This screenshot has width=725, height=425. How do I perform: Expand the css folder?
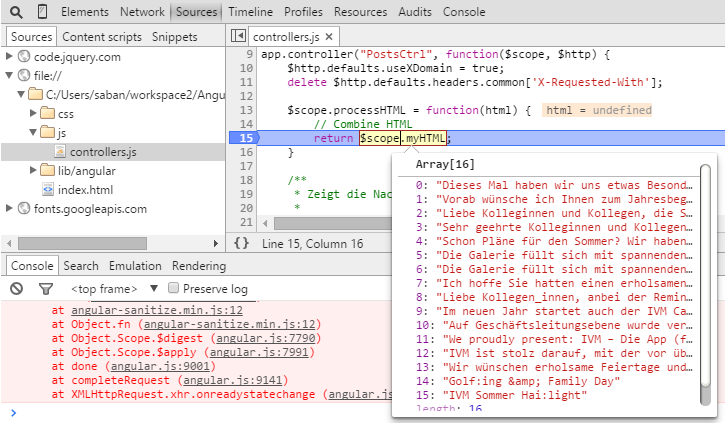[x=34, y=114]
